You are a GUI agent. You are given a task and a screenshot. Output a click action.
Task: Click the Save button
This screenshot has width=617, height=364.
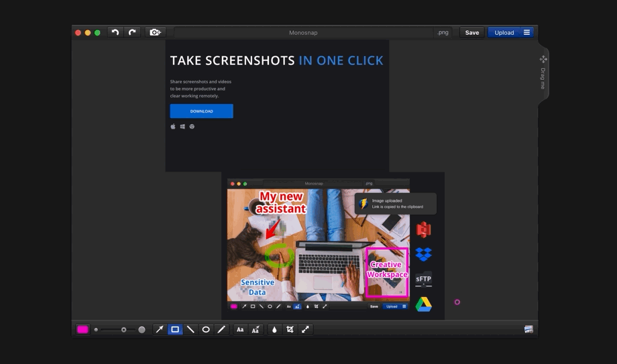(x=472, y=32)
